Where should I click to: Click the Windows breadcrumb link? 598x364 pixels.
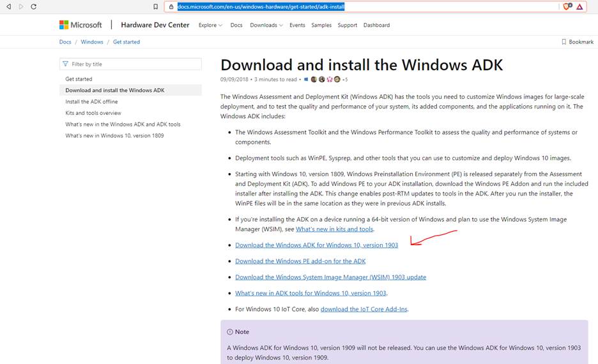coord(92,42)
